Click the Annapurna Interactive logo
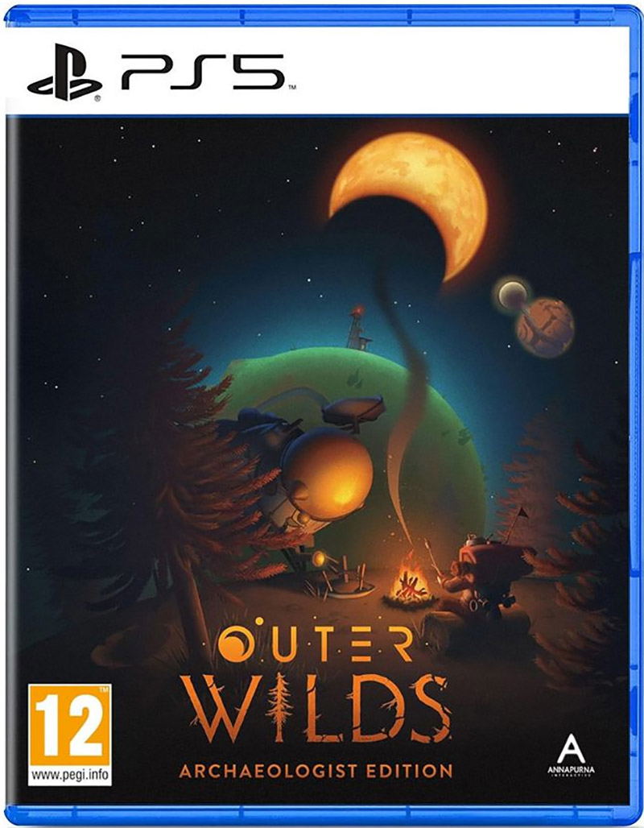 [x=571, y=756]
